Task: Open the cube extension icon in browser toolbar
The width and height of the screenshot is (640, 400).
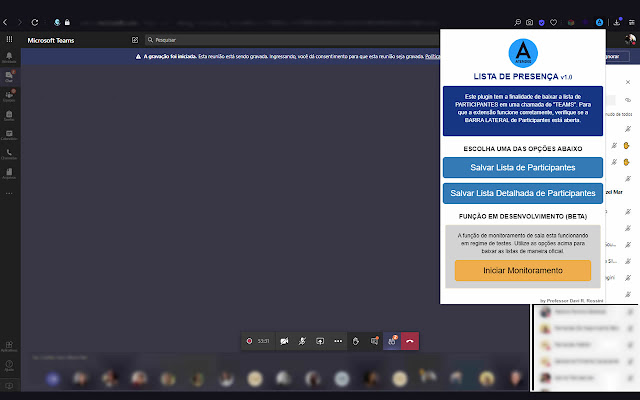Action: [571, 22]
